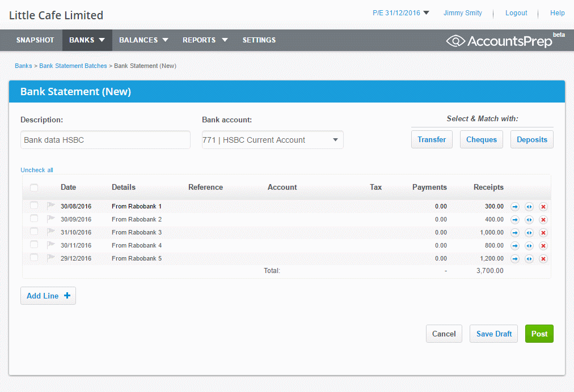The width and height of the screenshot is (574, 392).
Task: Click the AccountsPrep beta logo
Action: (505, 40)
